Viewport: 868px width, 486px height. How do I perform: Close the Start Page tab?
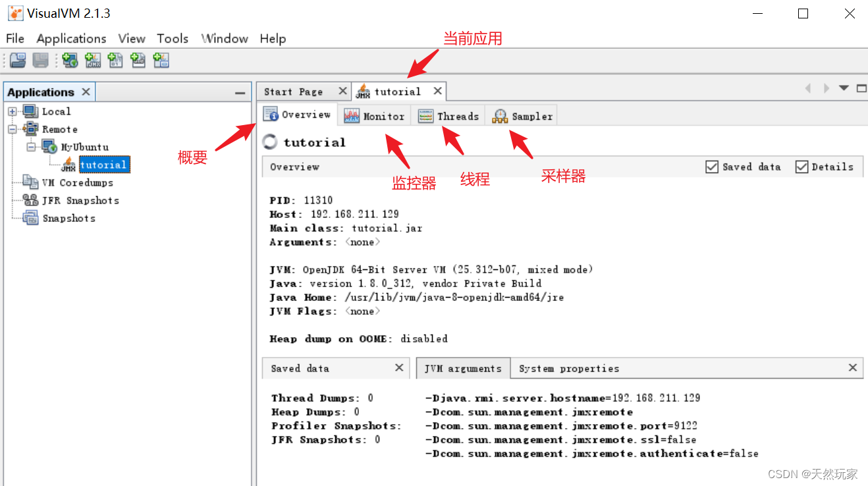click(342, 91)
